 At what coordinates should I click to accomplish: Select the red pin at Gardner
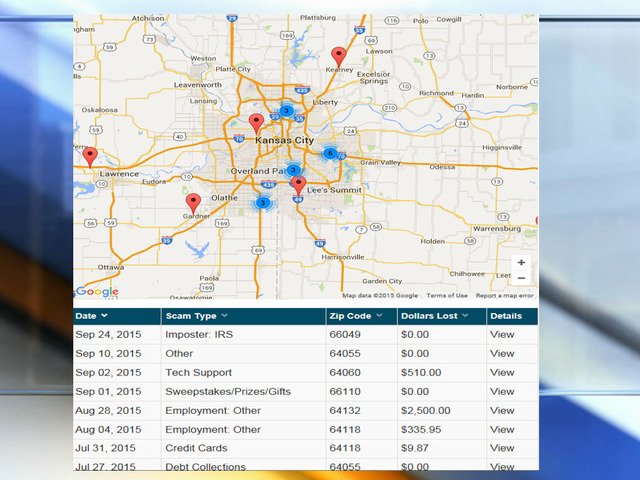[x=193, y=204]
